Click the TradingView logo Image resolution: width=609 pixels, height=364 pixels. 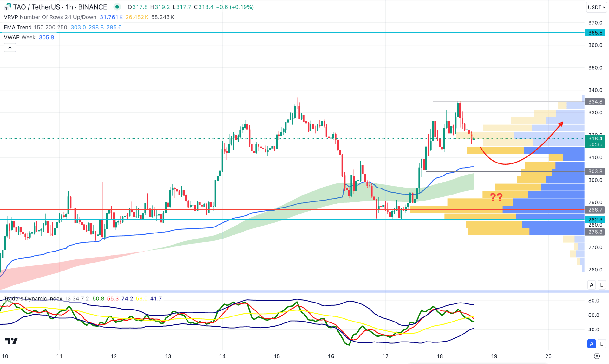tap(11, 341)
